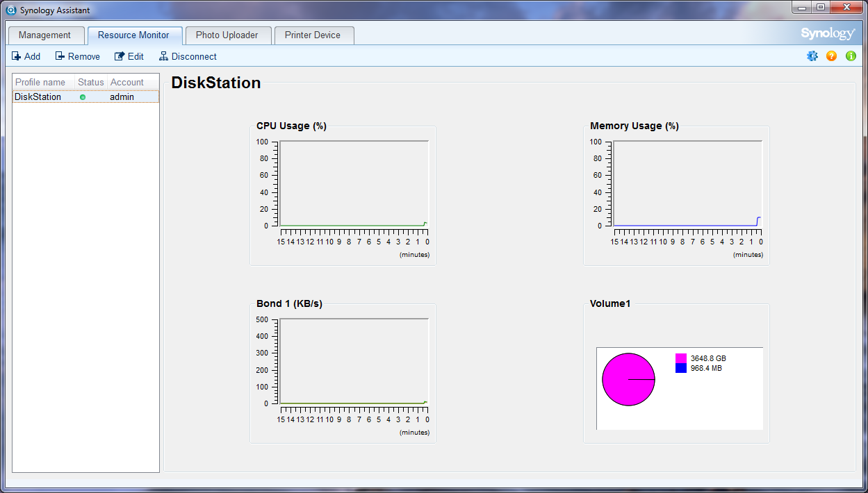Click the Synology logo
The image size is (868, 493).
(828, 34)
